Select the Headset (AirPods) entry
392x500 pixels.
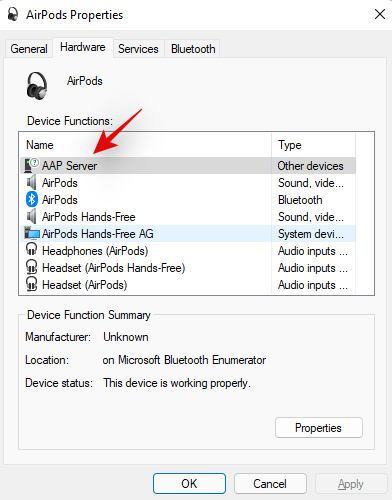click(x=188, y=285)
